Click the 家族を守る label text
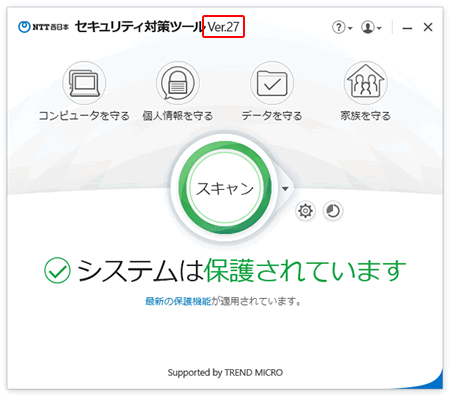Screen dimensions: 450x402 [x=365, y=116]
